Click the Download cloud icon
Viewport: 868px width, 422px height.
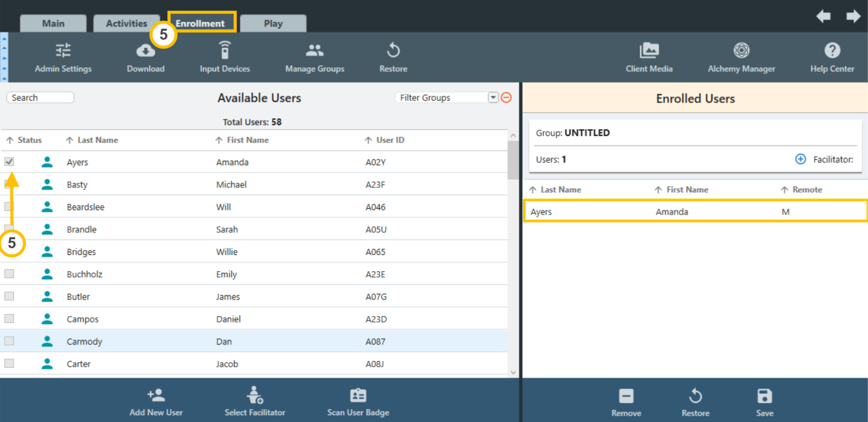point(146,51)
